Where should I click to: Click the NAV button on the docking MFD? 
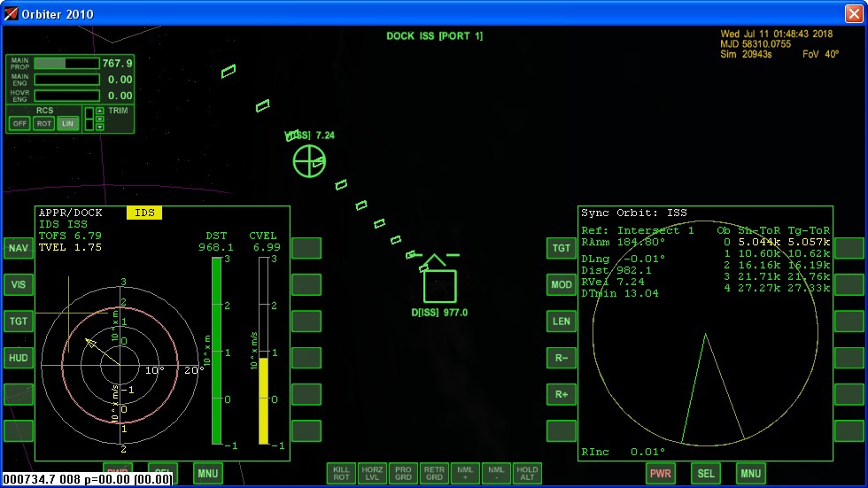click(19, 248)
